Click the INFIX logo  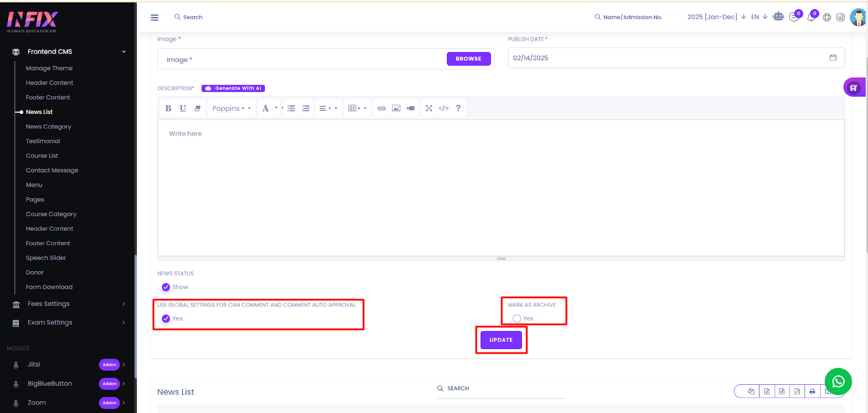pyautogui.click(x=32, y=21)
